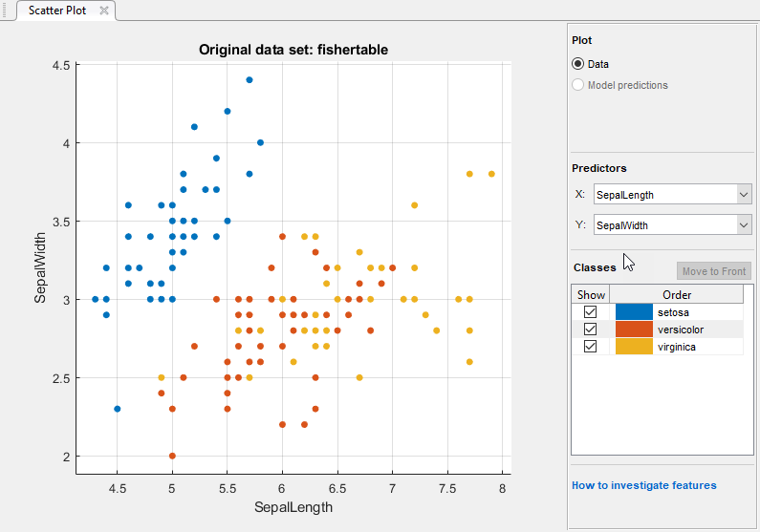Click the orange versicolor color swatch

click(634, 330)
